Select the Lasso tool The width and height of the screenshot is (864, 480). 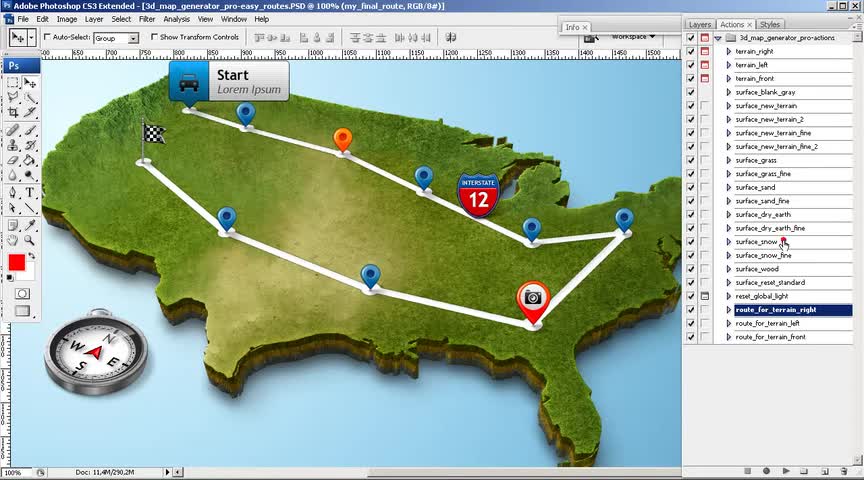click(13, 98)
